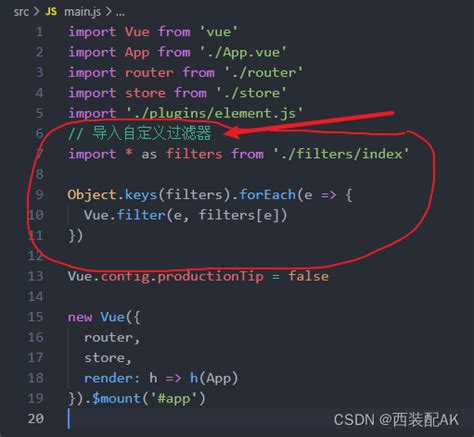The width and height of the screenshot is (474, 437).
Task: Click the forEach method on line 9
Action: click(x=267, y=195)
